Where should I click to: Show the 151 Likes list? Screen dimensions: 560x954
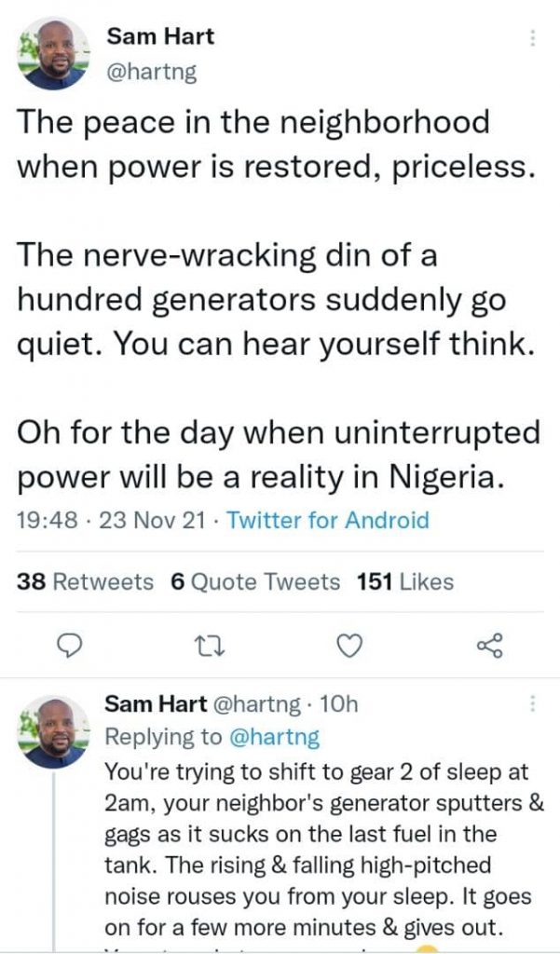tap(405, 582)
